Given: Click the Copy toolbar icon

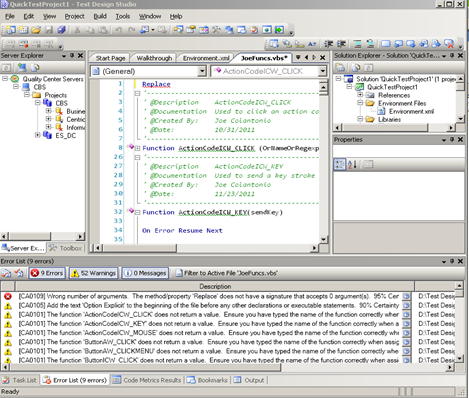Looking at the screenshot, I should [90, 30].
